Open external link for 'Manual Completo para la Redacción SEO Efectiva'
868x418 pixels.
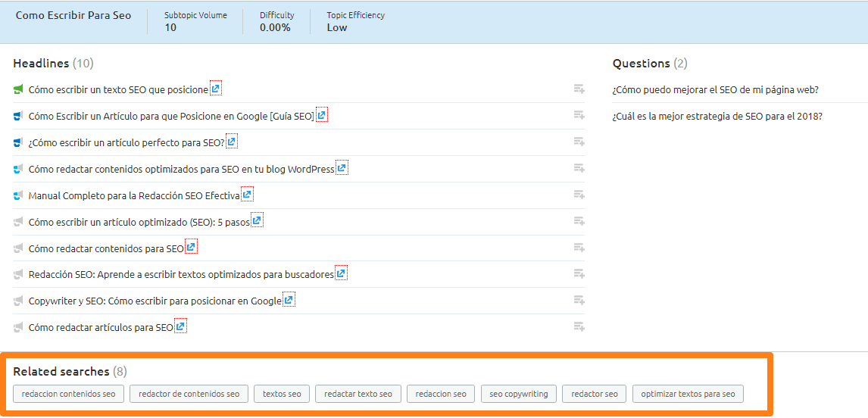coord(247,195)
